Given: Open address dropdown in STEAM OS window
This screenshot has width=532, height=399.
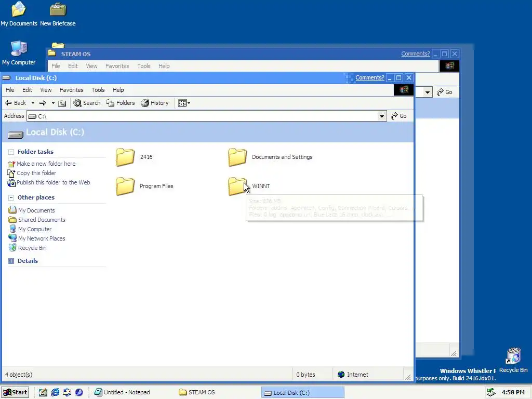Looking at the screenshot, I should coord(427,92).
